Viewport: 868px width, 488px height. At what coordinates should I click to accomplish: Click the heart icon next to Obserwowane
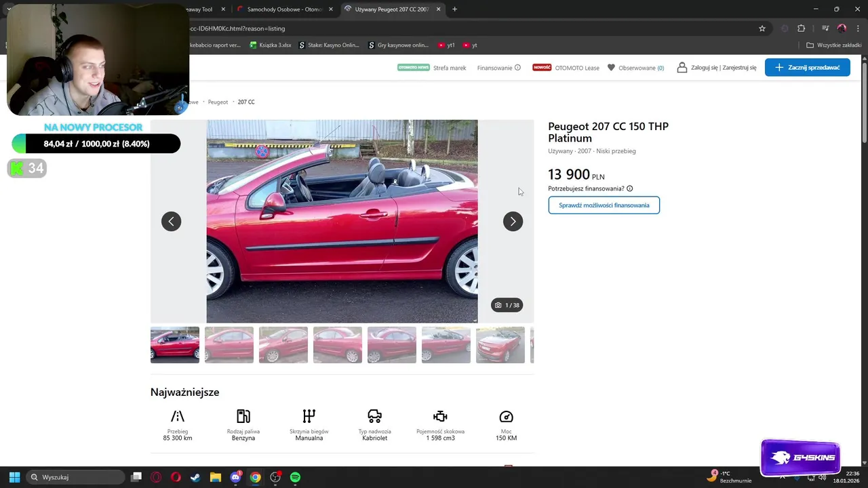click(x=611, y=68)
